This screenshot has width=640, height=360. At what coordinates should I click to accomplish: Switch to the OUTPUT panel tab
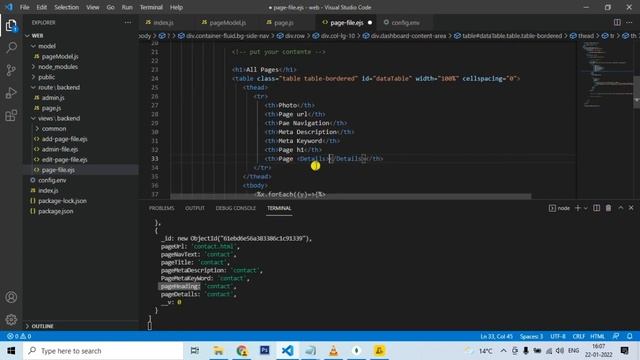195,208
